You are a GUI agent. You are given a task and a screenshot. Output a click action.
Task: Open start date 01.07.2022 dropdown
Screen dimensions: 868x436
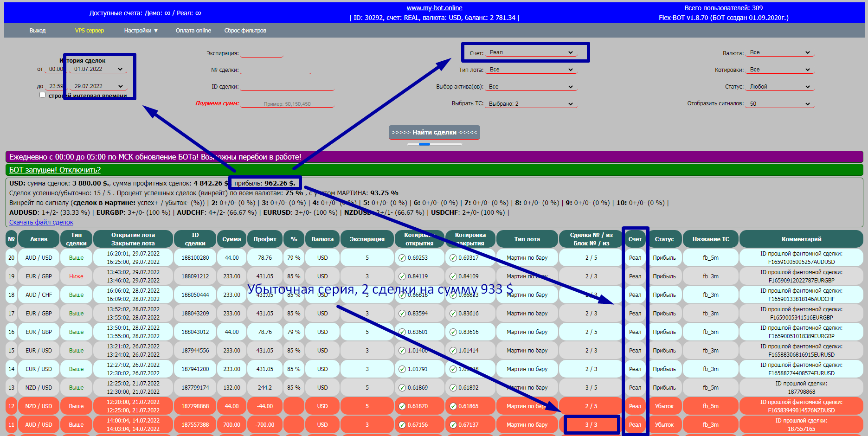point(98,69)
